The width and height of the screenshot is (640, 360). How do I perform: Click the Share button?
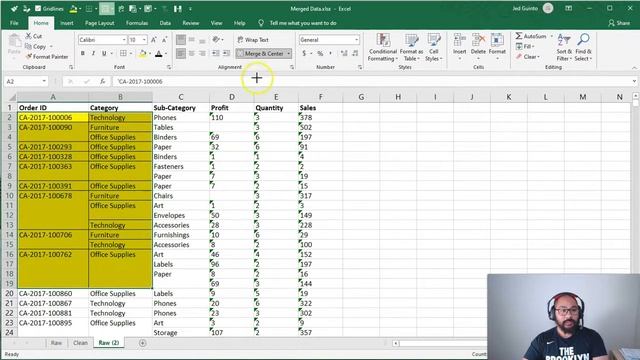619,23
